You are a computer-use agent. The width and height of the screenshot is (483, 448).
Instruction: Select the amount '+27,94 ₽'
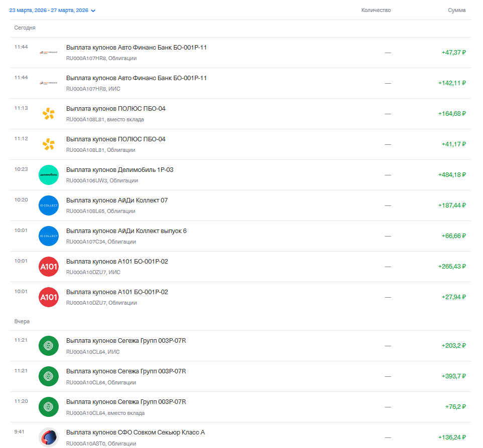pyautogui.click(x=453, y=297)
